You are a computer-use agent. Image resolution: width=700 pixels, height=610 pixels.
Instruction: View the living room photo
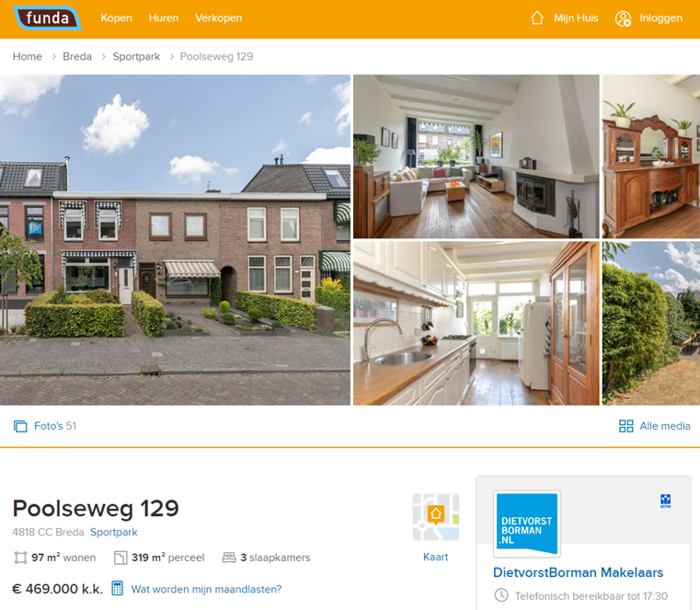point(476,156)
